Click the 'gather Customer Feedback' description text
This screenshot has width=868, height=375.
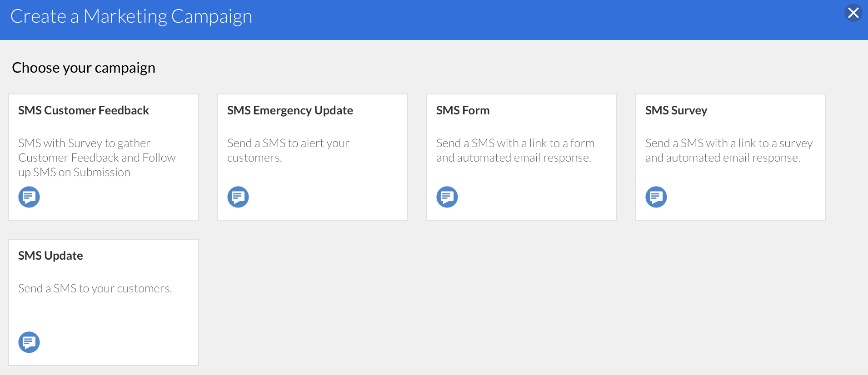click(97, 158)
